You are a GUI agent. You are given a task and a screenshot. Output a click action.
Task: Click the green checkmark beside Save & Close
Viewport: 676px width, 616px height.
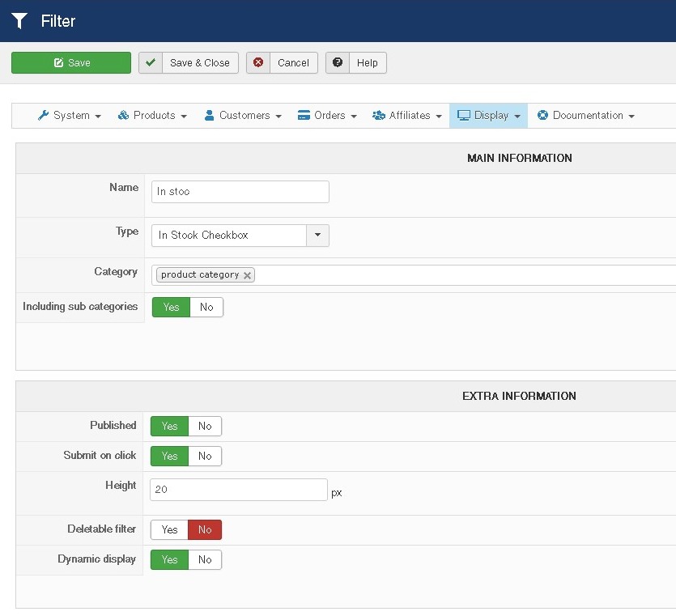[x=150, y=63]
